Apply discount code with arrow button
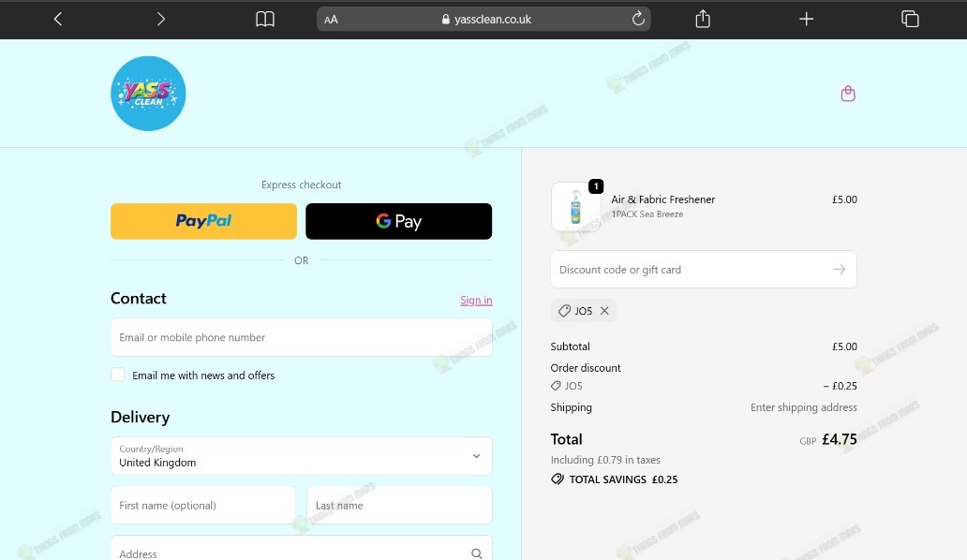The image size is (967, 560). click(840, 269)
